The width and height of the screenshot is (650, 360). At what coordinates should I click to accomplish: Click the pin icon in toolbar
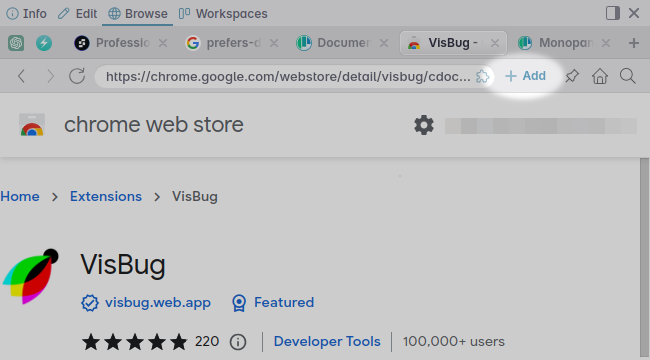pyautogui.click(x=572, y=76)
